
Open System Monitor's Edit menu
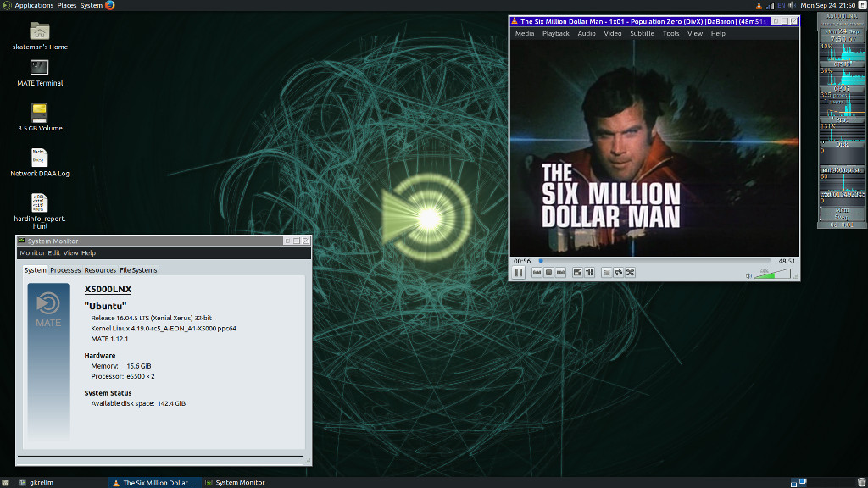point(53,252)
